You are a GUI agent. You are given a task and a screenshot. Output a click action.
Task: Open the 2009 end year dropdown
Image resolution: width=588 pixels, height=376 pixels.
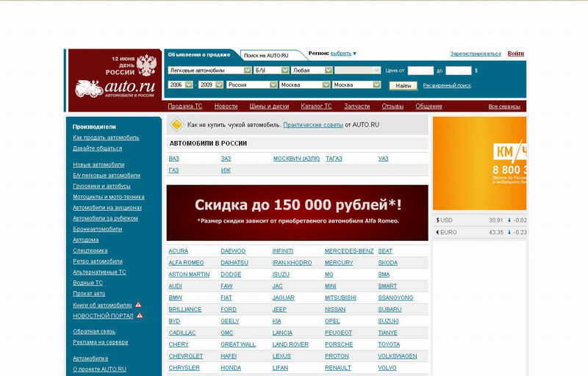(211, 84)
